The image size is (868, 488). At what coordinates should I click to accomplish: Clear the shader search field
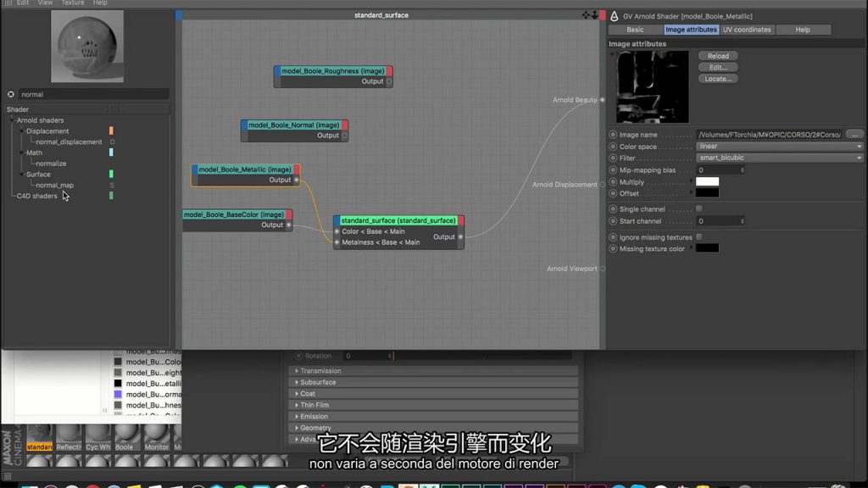(10, 95)
